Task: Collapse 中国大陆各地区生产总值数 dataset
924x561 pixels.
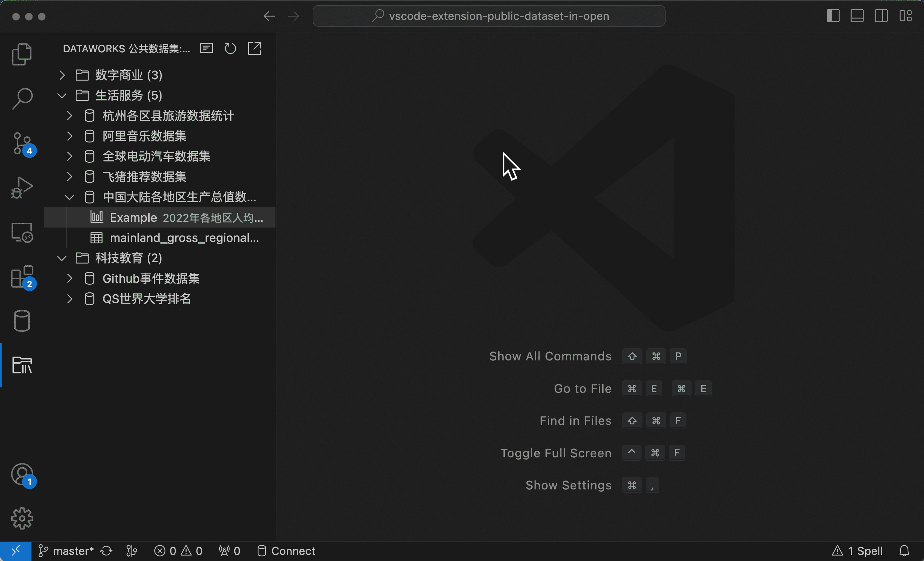Action: pyautogui.click(x=69, y=197)
